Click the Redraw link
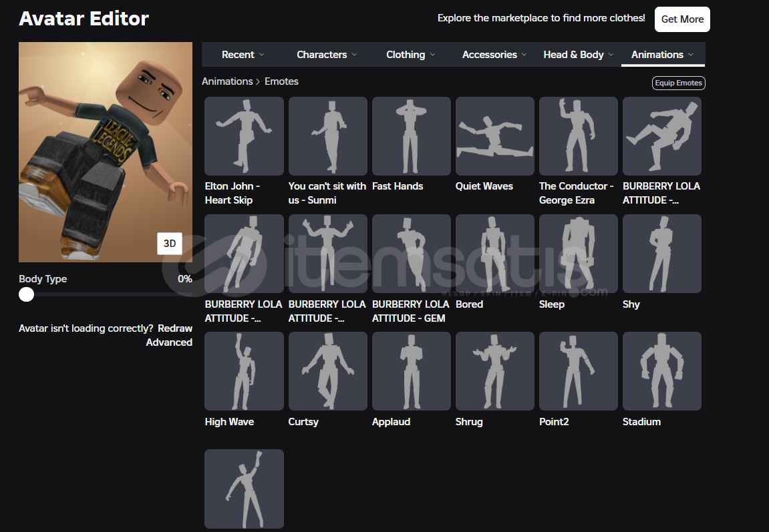Image resolution: width=769 pixels, height=532 pixels. point(175,328)
